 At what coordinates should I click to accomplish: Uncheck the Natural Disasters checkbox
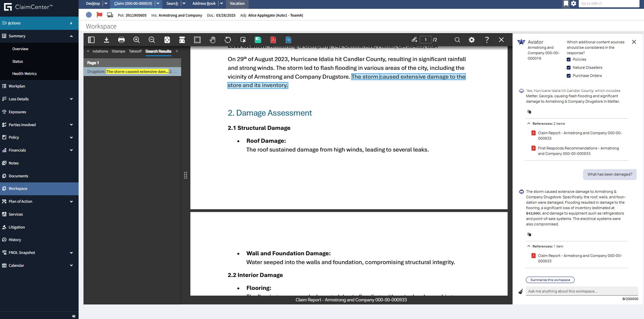click(x=569, y=68)
